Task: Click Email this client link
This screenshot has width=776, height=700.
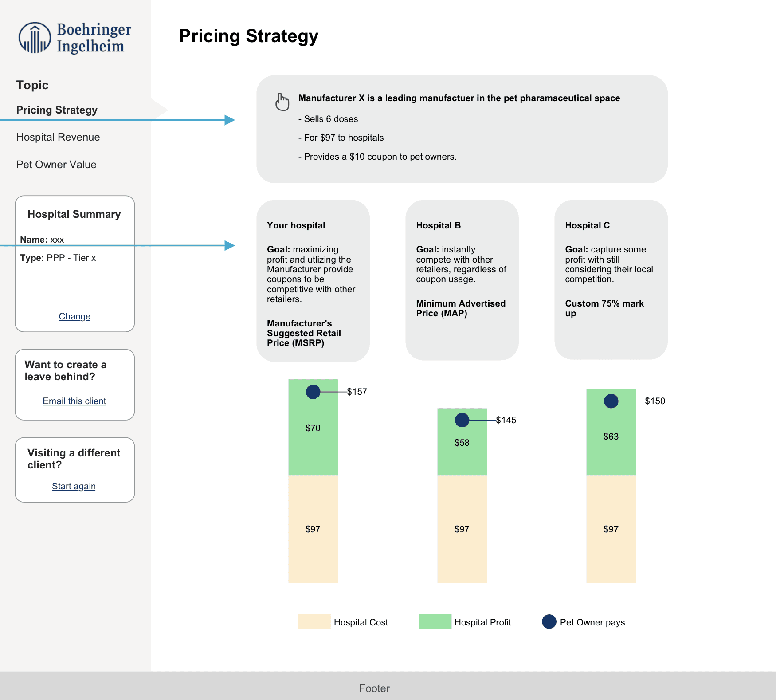Action: pyautogui.click(x=74, y=401)
